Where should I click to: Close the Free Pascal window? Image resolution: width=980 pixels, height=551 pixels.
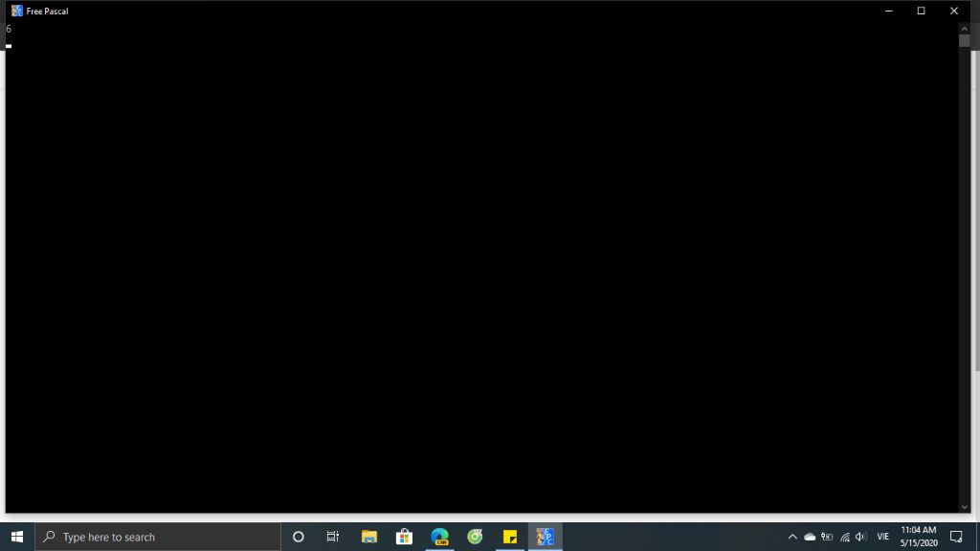pos(954,11)
